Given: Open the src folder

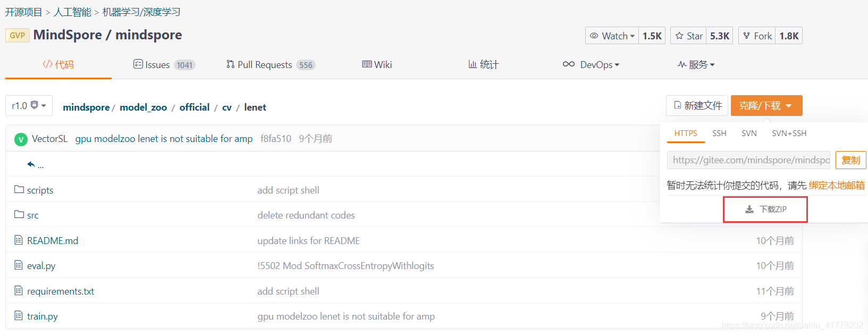Looking at the screenshot, I should coord(33,215).
